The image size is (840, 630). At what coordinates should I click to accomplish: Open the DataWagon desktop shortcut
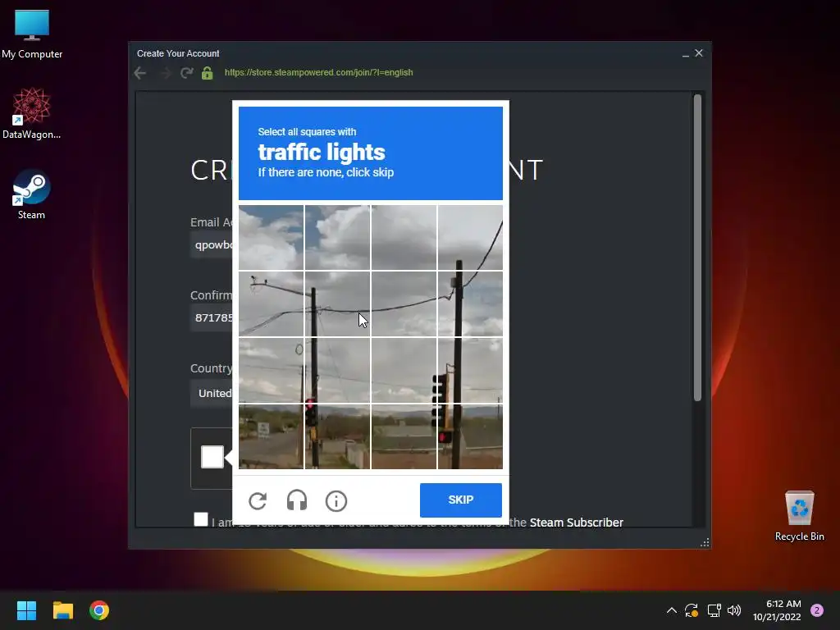[32, 113]
